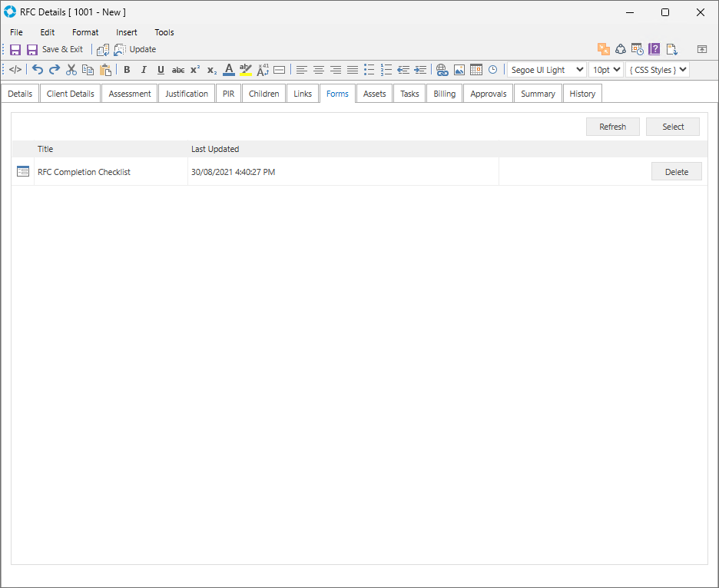719x588 pixels.
Task: Insert an image from the toolbar
Action: (459, 70)
